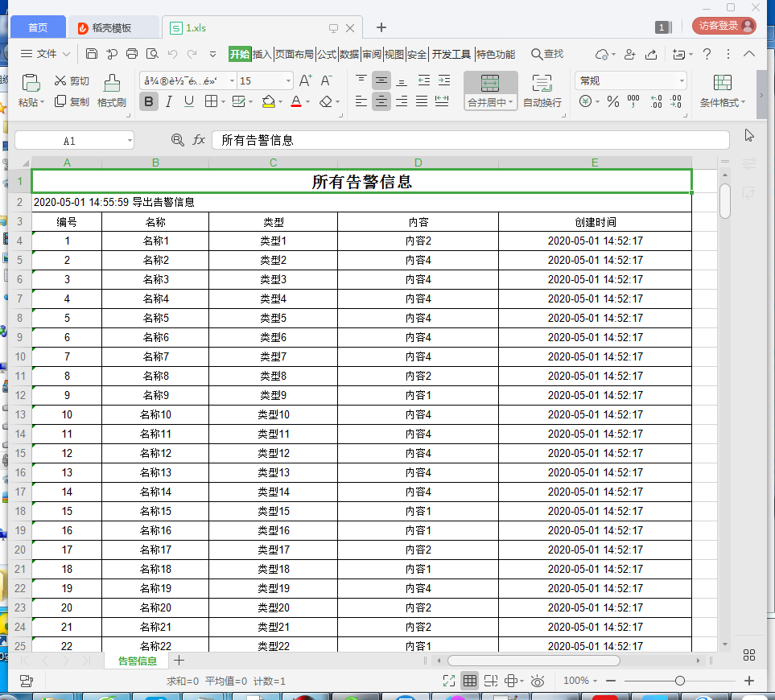
Task: Click the Undo arrow icon
Action: click(172, 53)
